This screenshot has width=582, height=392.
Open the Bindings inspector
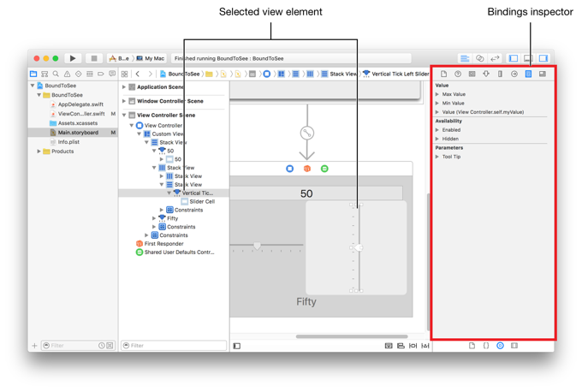pyautogui.click(x=528, y=74)
